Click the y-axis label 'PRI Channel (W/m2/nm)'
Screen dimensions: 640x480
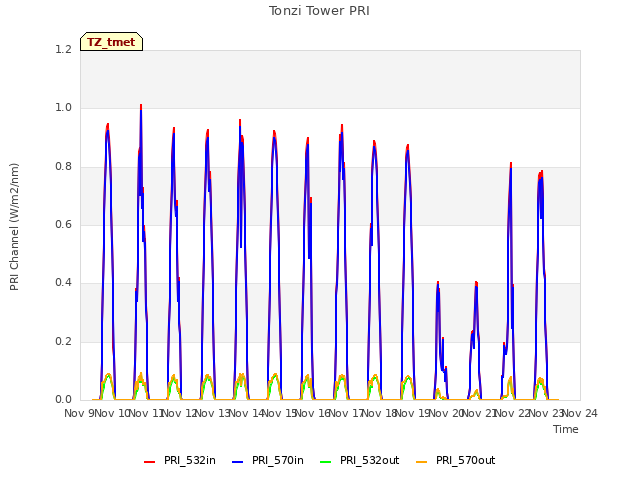tap(14, 227)
